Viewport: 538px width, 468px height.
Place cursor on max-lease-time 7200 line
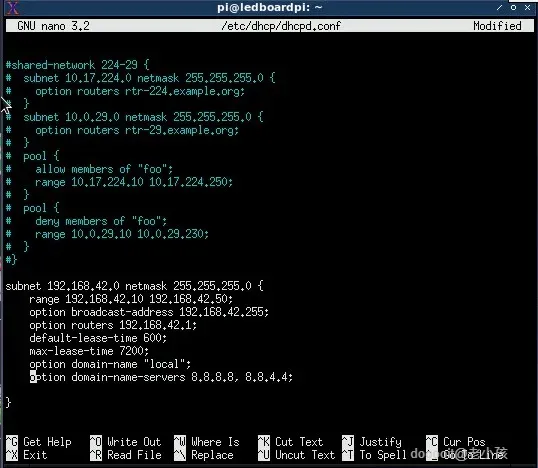[x=89, y=351]
